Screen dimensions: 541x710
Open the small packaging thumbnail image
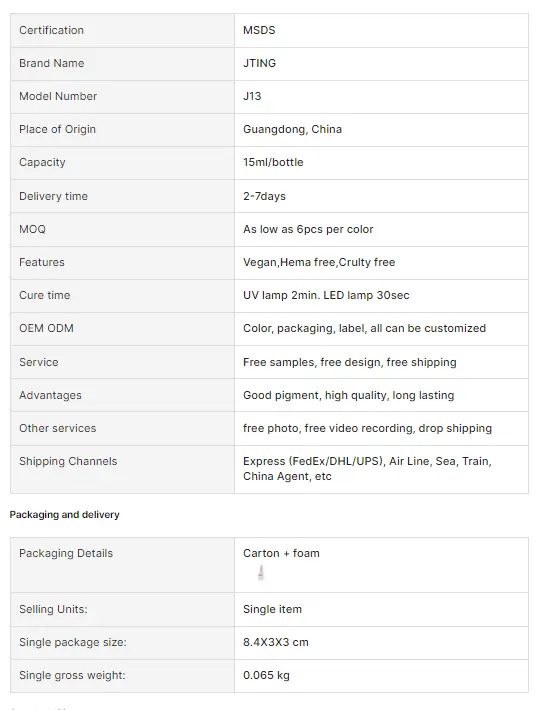(260, 572)
